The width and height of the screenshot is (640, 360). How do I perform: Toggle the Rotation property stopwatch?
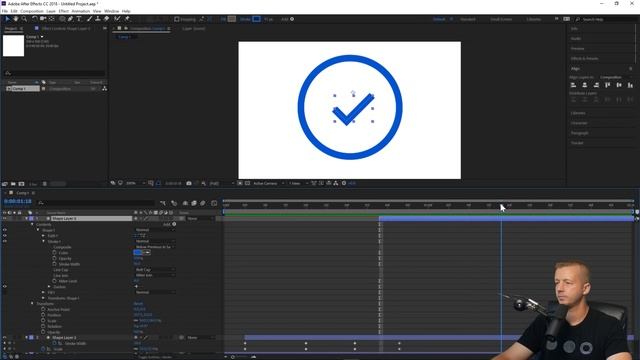[x=43, y=327]
